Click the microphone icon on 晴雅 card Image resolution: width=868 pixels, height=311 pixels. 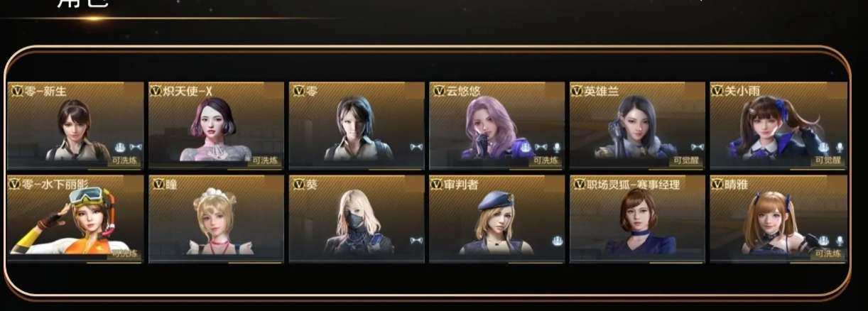[839, 241]
